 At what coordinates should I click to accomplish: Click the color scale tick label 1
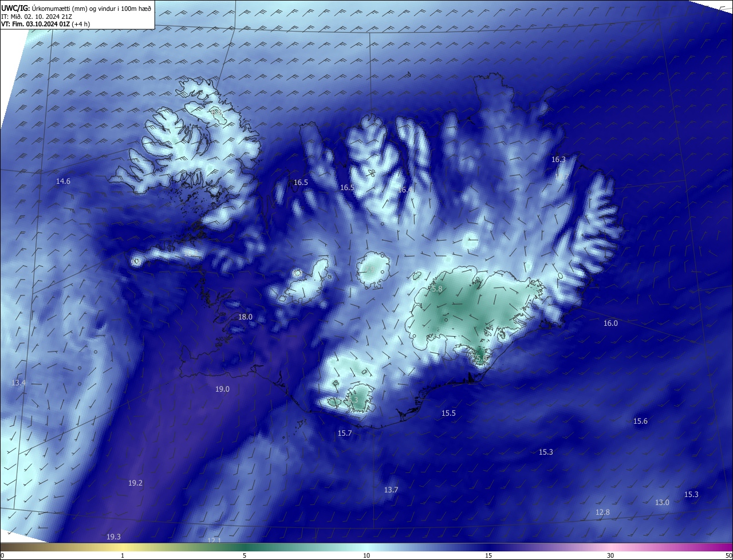[x=123, y=555]
